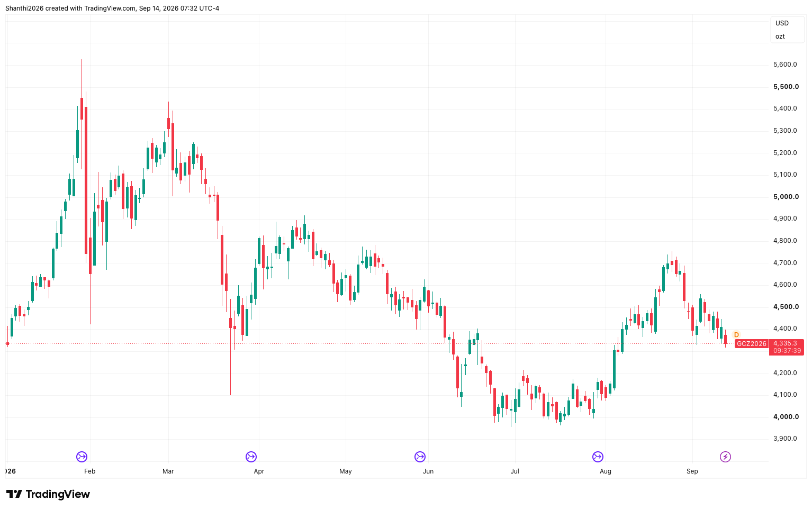The image size is (812, 510).
Task: Click the countdown timer 09:37:39
Action: click(x=786, y=351)
